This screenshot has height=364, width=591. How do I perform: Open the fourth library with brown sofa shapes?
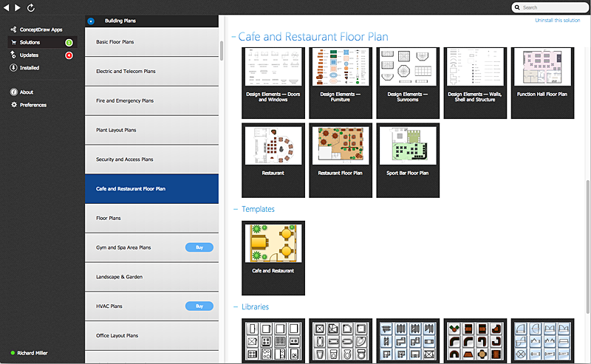475,341
